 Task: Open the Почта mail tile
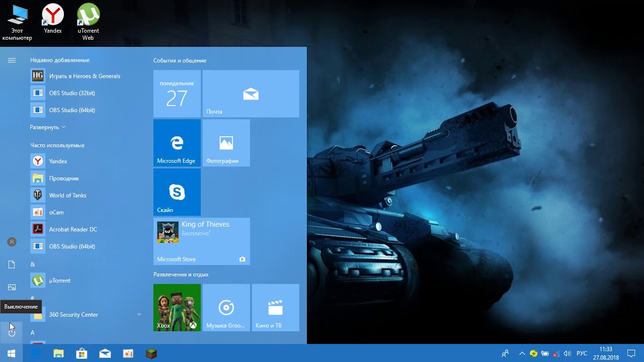(251, 94)
